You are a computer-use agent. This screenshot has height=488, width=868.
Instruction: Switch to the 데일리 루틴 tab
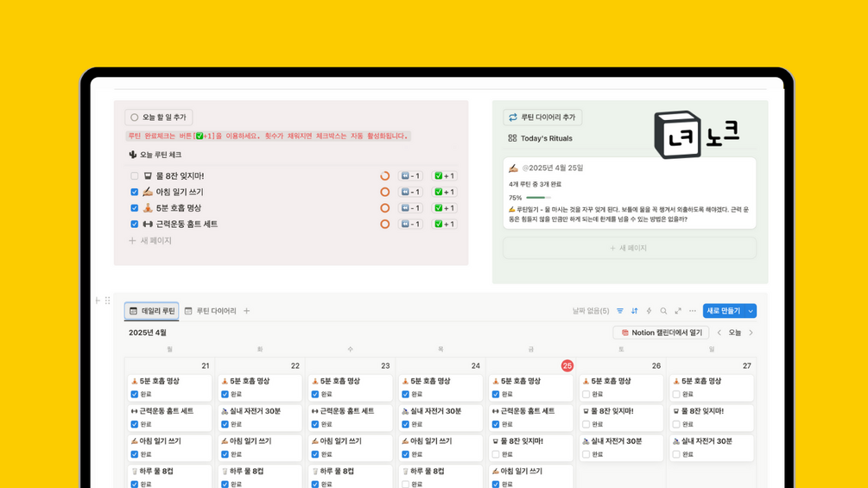click(152, 311)
